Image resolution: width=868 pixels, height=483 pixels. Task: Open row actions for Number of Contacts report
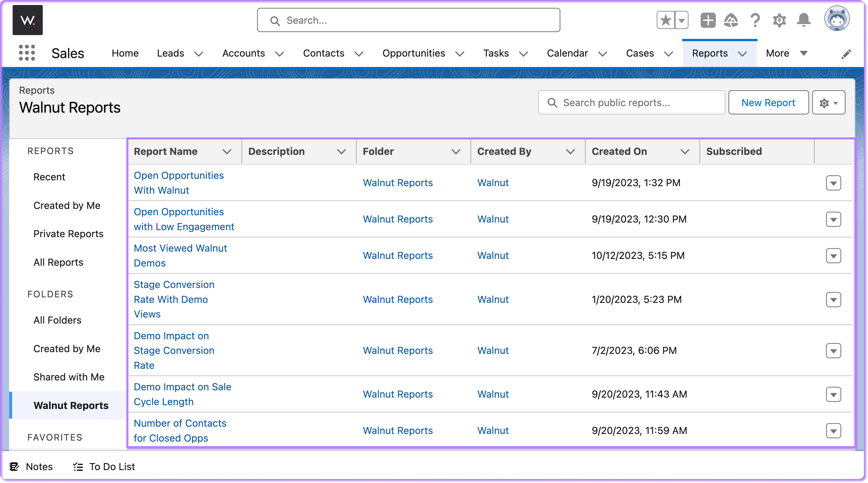click(833, 431)
